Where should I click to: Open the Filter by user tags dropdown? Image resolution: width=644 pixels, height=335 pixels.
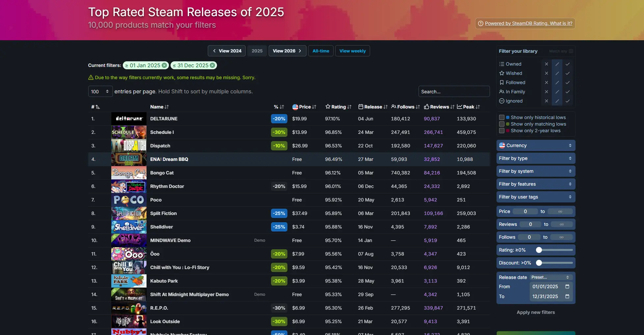(535, 197)
